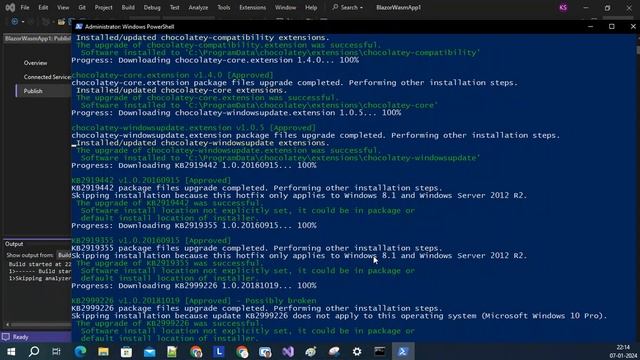Open the Edit menu in Visual Studio
Viewport: 640px width, 360px height.
pyautogui.click(x=43, y=7)
